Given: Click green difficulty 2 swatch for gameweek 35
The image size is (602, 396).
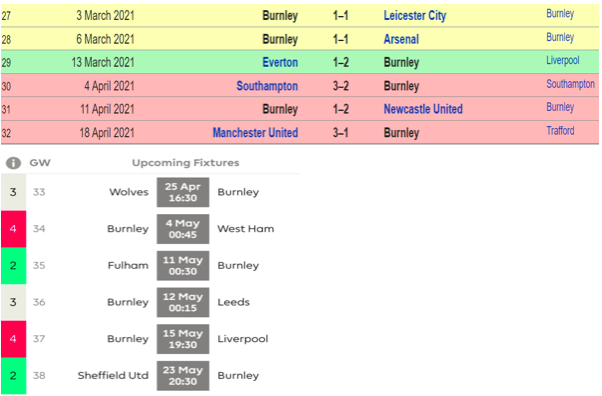Looking at the screenshot, I should click(x=13, y=266).
